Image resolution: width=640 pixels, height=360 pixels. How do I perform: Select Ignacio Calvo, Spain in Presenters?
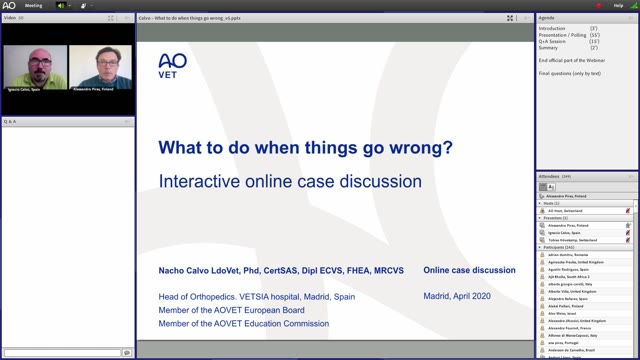coord(564,233)
